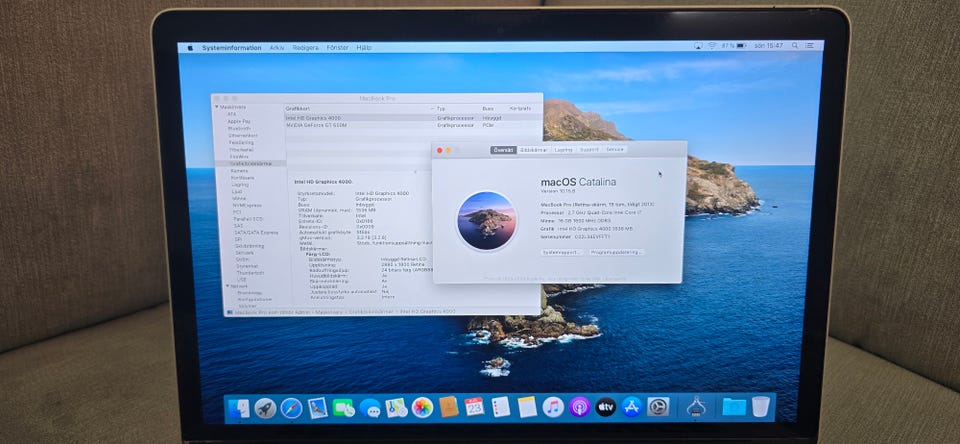Click the clock showing sön 15:47
The width and height of the screenshot is (960, 444).
point(768,45)
